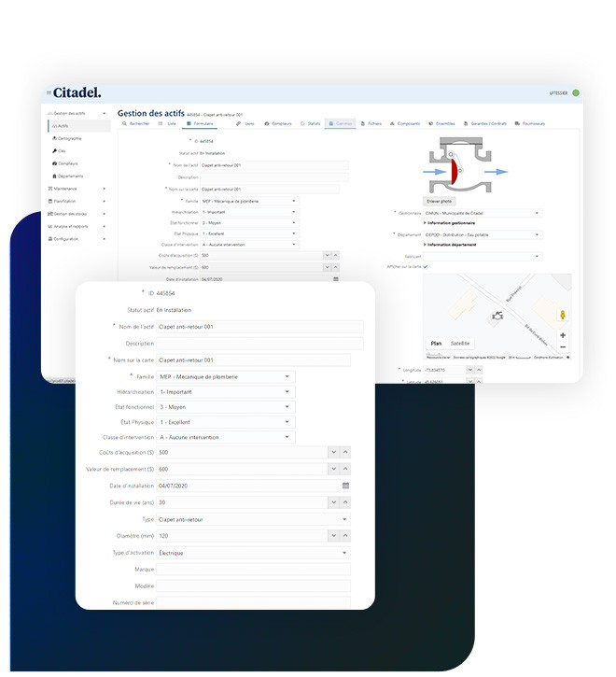Click the Street View pegman on map

point(563,315)
